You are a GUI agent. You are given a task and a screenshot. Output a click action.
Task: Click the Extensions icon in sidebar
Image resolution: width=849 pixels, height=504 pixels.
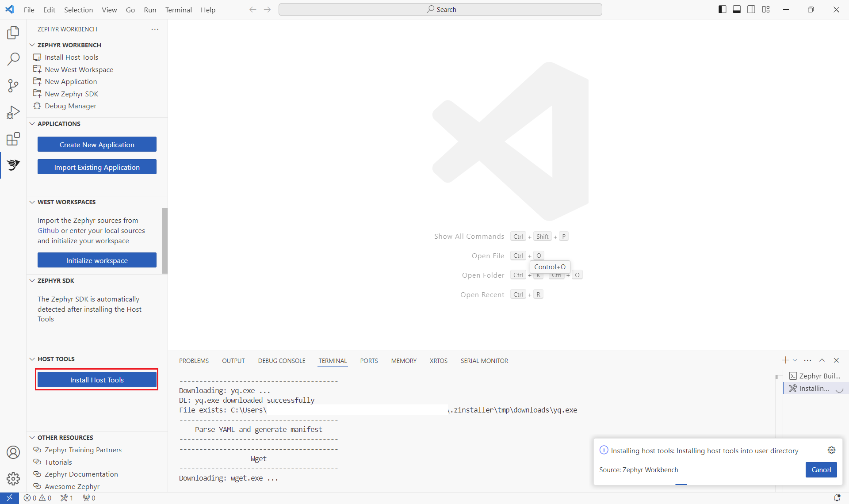13,139
